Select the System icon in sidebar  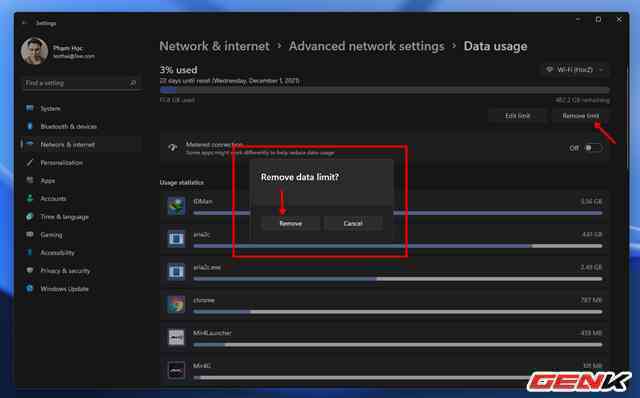coord(30,108)
